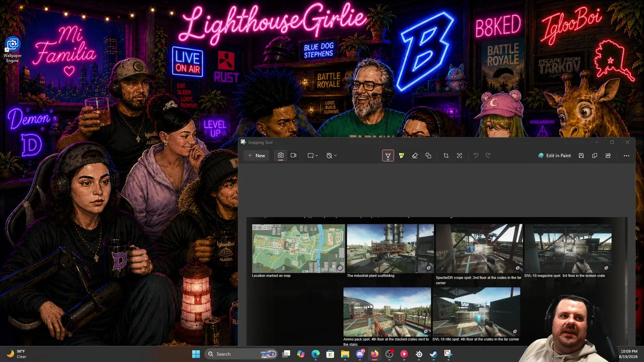Open File Explorer from the taskbar
This screenshot has height=362, width=644.
click(345, 354)
